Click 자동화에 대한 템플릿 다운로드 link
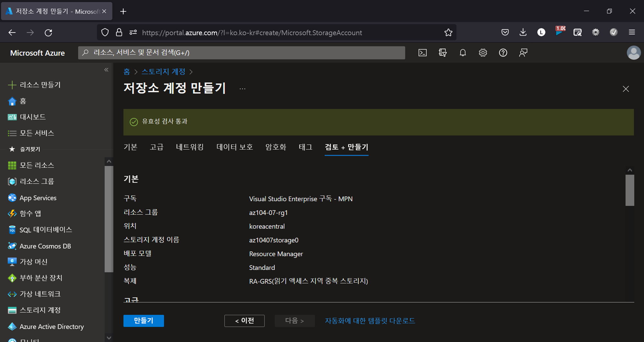Screen dimensions: 644x342 click(x=370, y=321)
